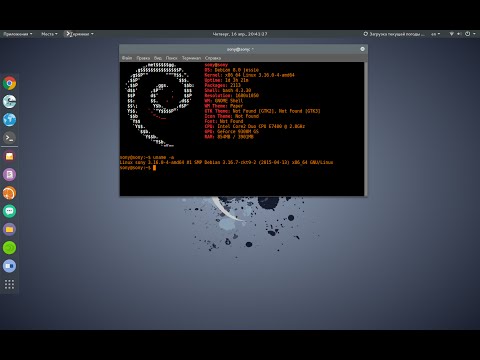
Task: Open the blue toggle-switch tweak icon
Action: (x=9, y=266)
